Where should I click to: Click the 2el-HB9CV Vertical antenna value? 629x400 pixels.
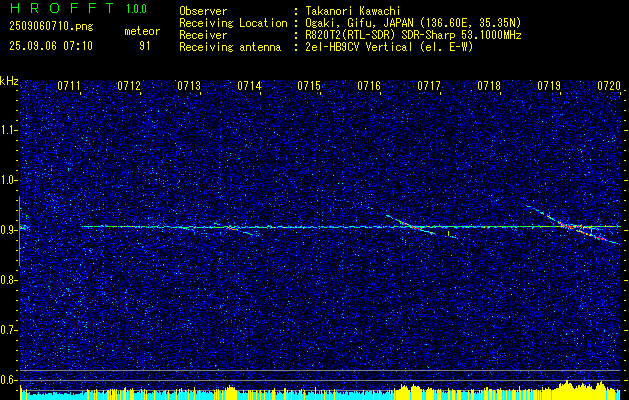pos(389,47)
